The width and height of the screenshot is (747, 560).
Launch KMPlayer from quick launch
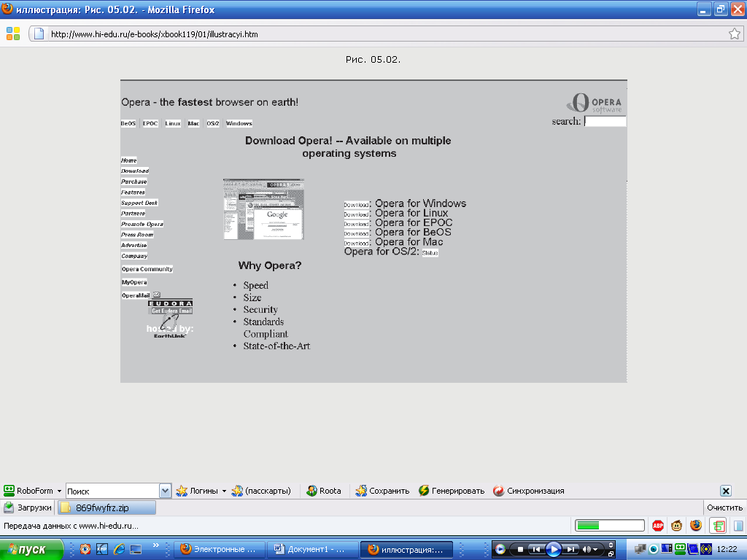(x=102, y=549)
